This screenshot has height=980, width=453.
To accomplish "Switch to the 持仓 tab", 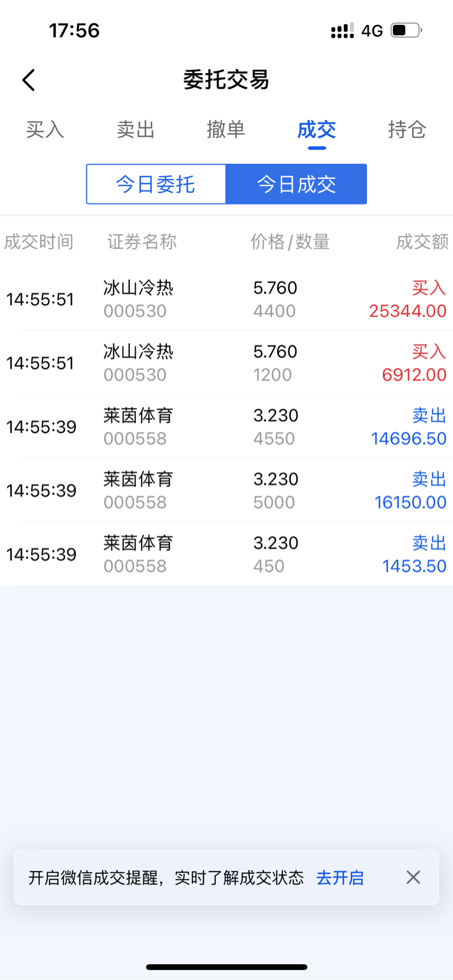I will coord(407,129).
